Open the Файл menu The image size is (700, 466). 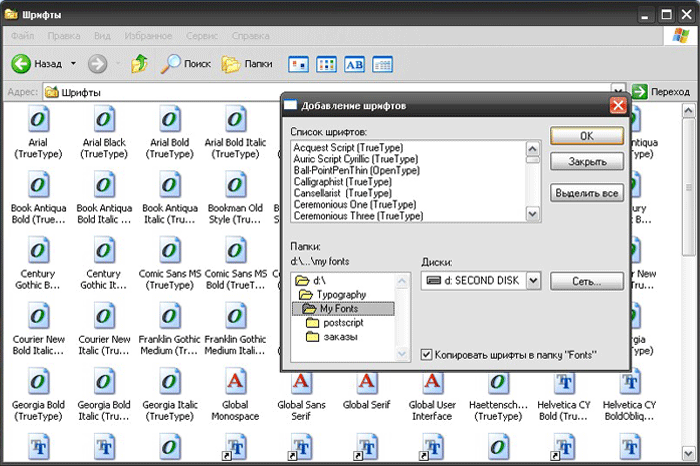(x=22, y=36)
